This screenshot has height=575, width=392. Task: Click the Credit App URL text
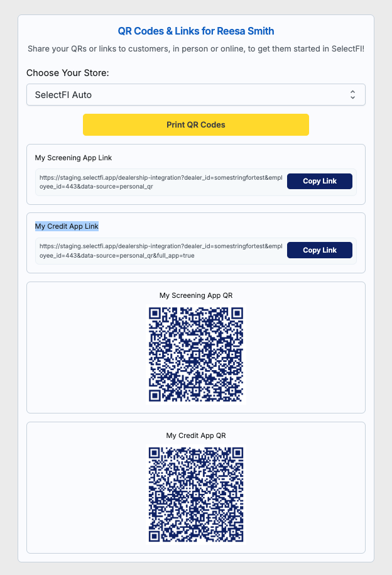161,251
